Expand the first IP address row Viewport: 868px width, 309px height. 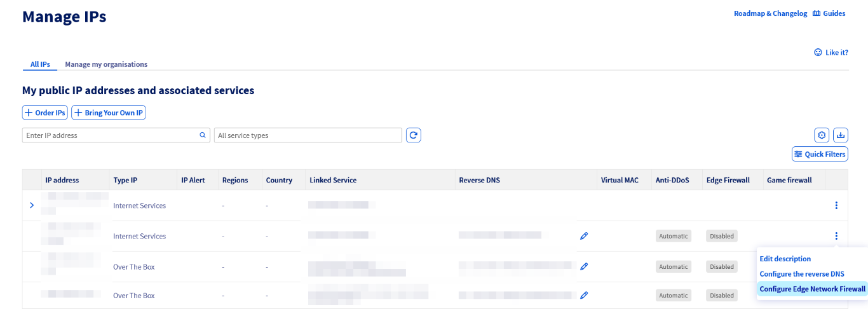(32, 205)
